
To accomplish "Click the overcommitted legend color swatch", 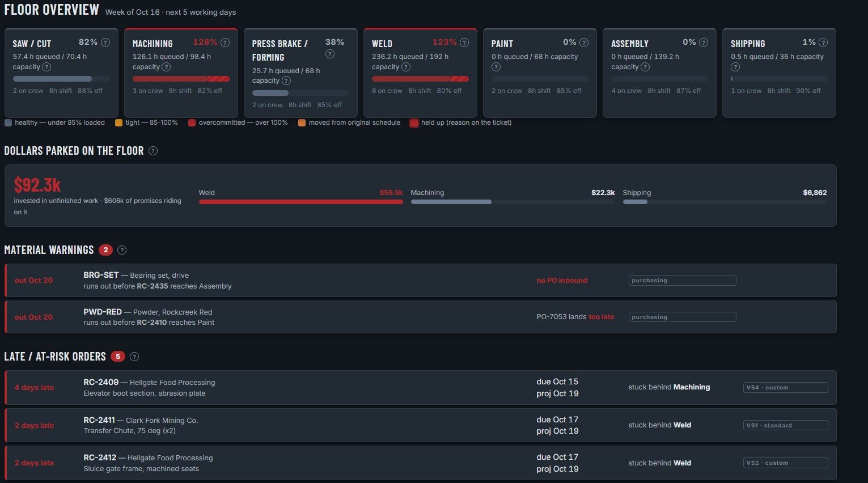I will (192, 122).
